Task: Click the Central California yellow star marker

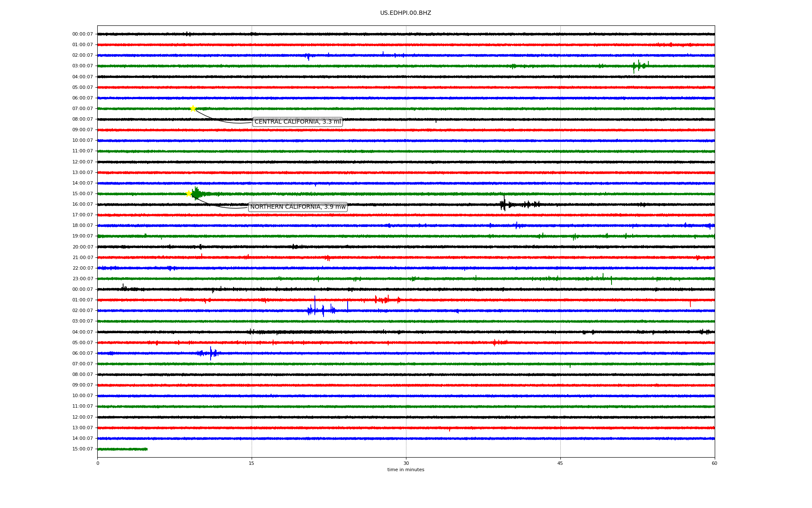Action: click(193, 108)
